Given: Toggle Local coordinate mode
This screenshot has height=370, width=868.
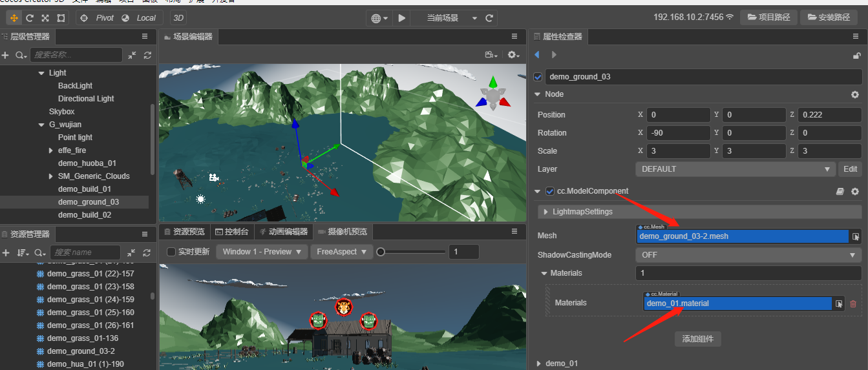Looking at the screenshot, I should click(x=139, y=18).
